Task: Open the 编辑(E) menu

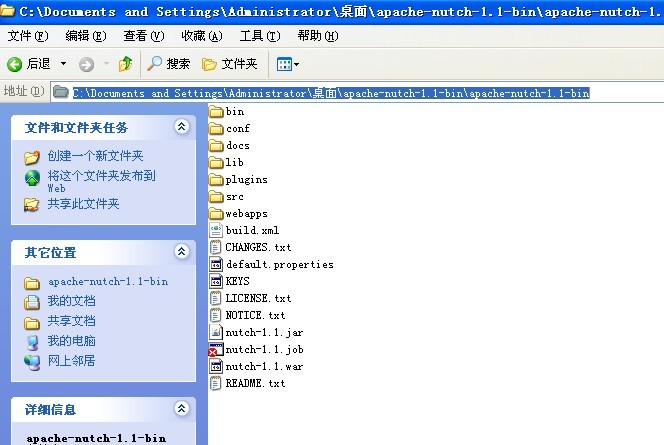Action: (86, 36)
